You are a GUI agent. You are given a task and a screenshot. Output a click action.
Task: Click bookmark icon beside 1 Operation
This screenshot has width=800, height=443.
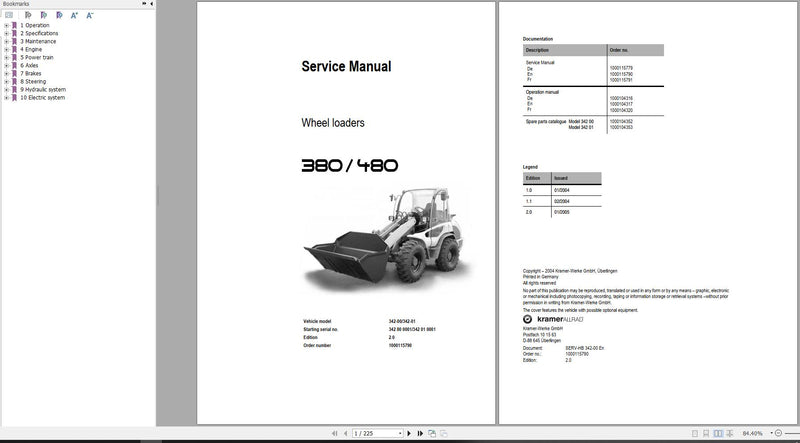(14, 25)
